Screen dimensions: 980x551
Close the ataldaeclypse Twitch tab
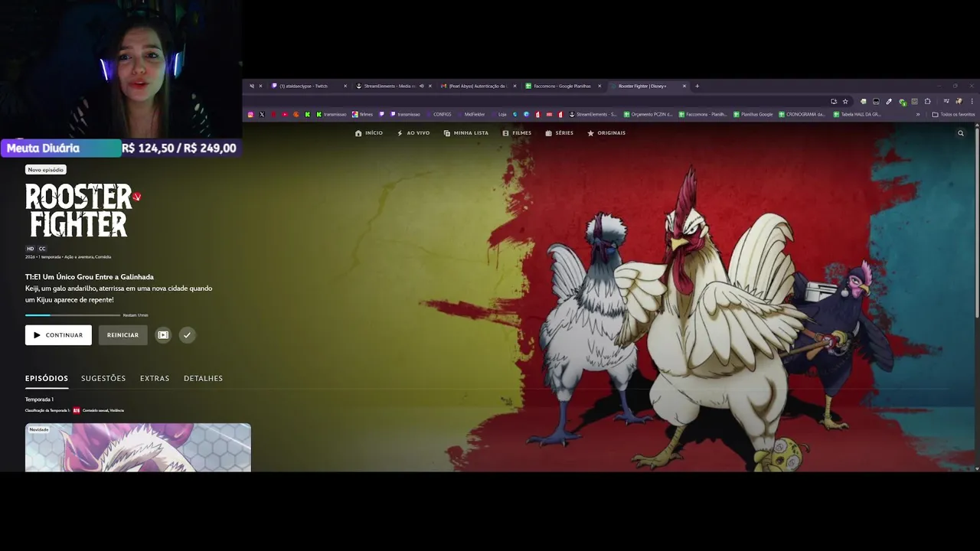tap(345, 86)
